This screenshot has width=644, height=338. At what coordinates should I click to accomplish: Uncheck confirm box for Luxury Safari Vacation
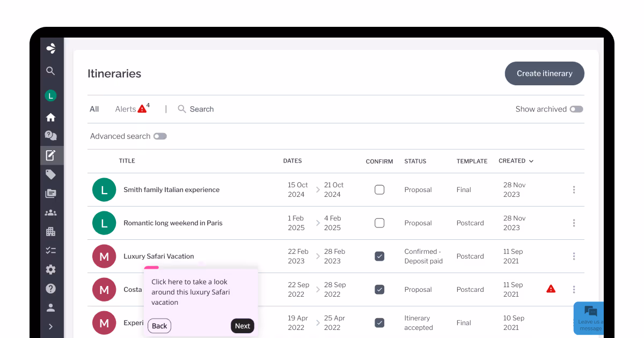(379, 256)
